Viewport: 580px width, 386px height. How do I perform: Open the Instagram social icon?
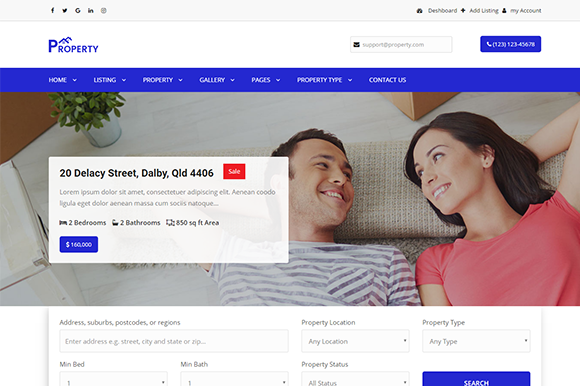point(104,10)
